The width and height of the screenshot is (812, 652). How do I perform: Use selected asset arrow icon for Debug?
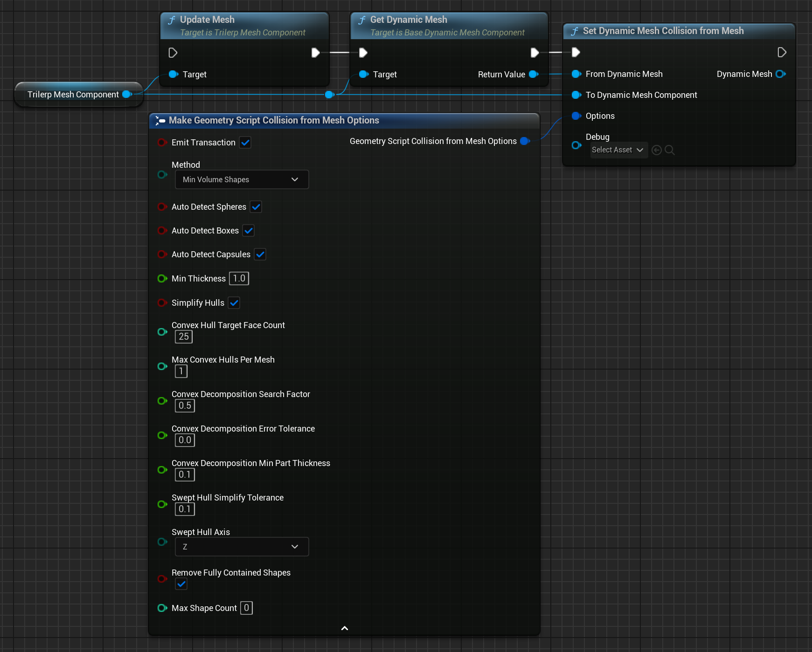pyautogui.click(x=657, y=150)
